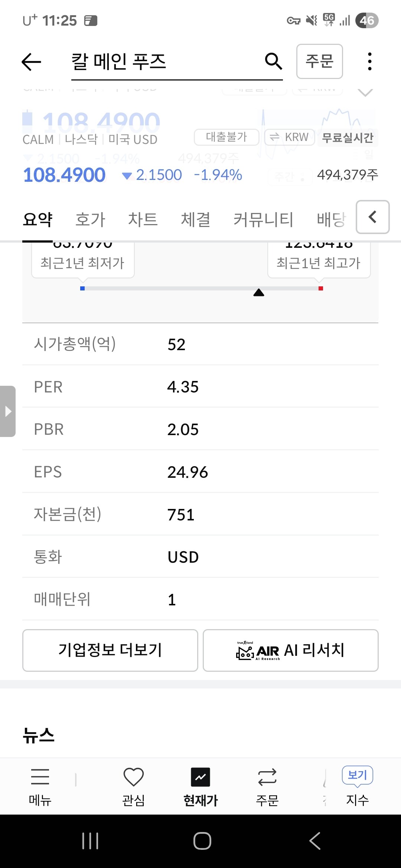This screenshot has width=401, height=868.
Task: Tap the 칼 메인 푸즈 search field
Action: coord(163,62)
